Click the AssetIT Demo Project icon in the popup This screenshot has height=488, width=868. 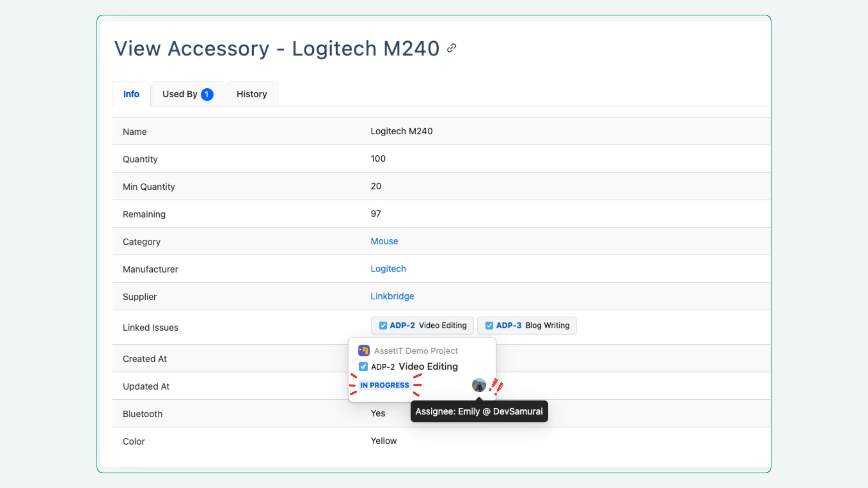pyautogui.click(x=363, y=350)
